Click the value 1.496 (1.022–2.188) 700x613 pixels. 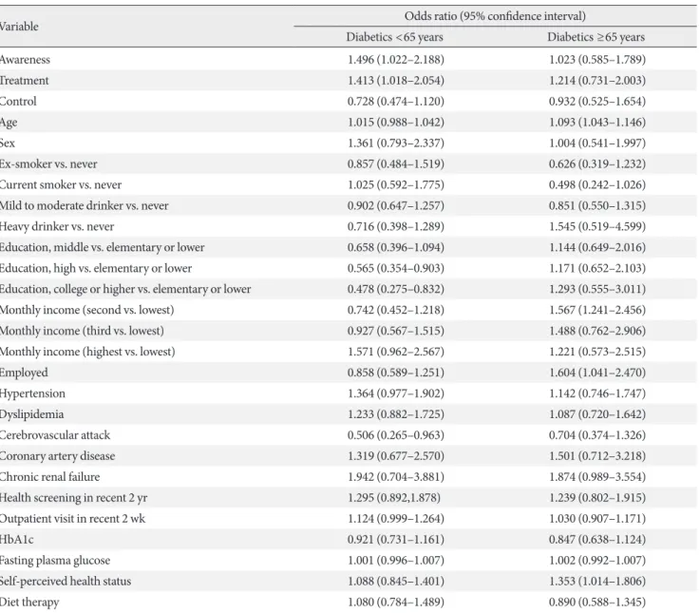pyautogui.click(x=396, y=60)
